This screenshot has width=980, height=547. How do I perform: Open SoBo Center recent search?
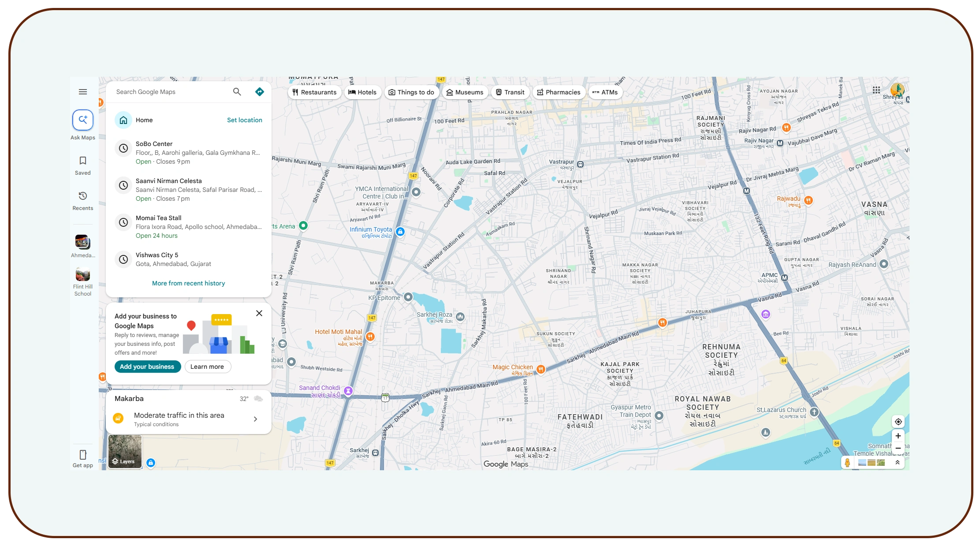pos(189,153)
